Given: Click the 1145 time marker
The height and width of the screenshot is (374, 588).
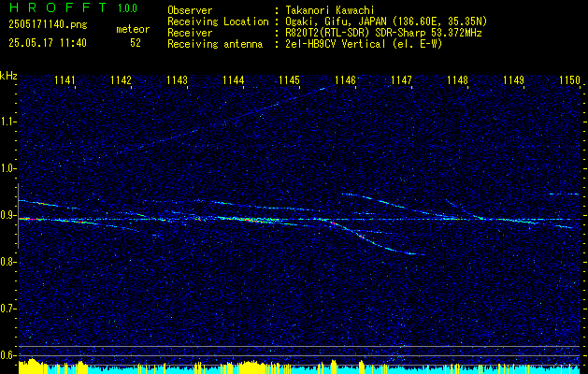Looking at the screenshot, I should tap(290, 80).
